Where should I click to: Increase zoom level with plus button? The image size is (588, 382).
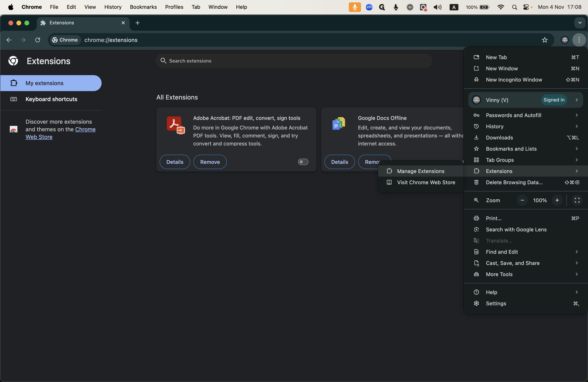(x=557, y=200)
